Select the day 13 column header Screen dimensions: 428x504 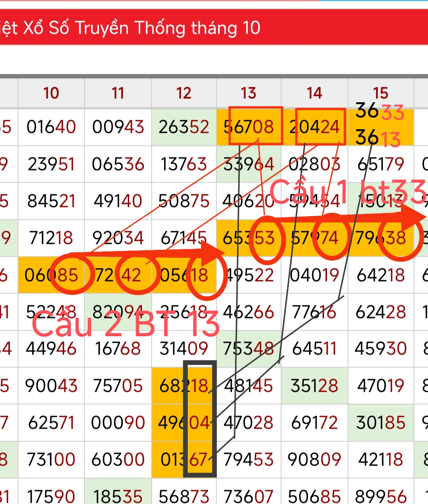tap(249, 93)
